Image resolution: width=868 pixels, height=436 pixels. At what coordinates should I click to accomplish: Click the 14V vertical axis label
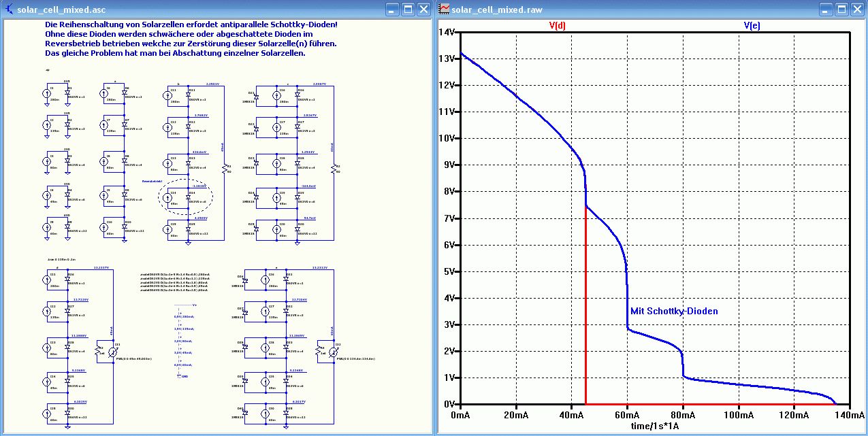pyautogui.click(x=447, y=33)
